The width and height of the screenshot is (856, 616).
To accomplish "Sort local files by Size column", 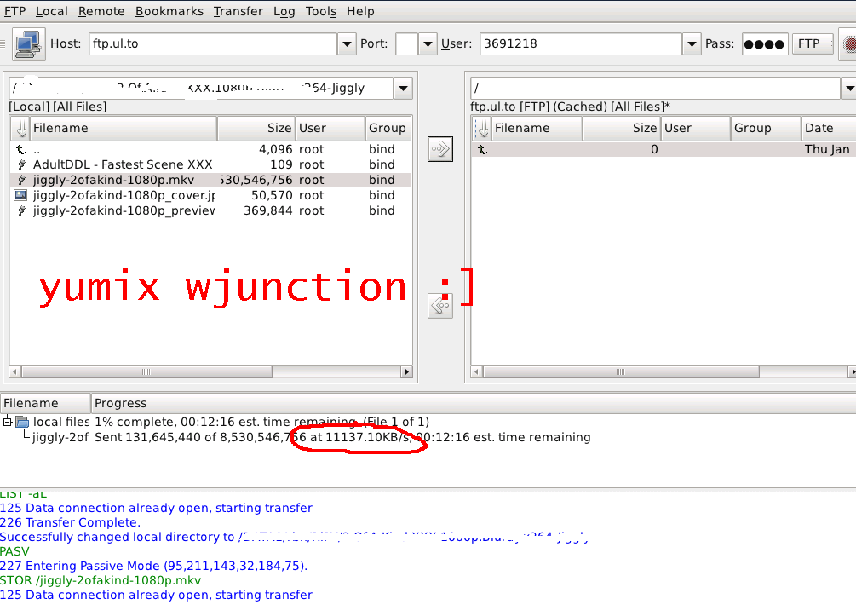I will coord(256,129).
